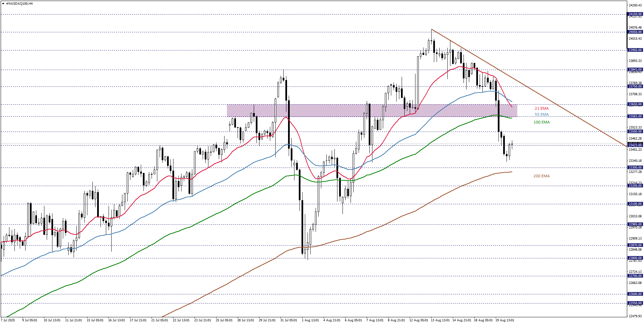Click the 6 Aug 05:01 time label
The width and height of the screenshot is (644, 324).
[x=353, y=320]
